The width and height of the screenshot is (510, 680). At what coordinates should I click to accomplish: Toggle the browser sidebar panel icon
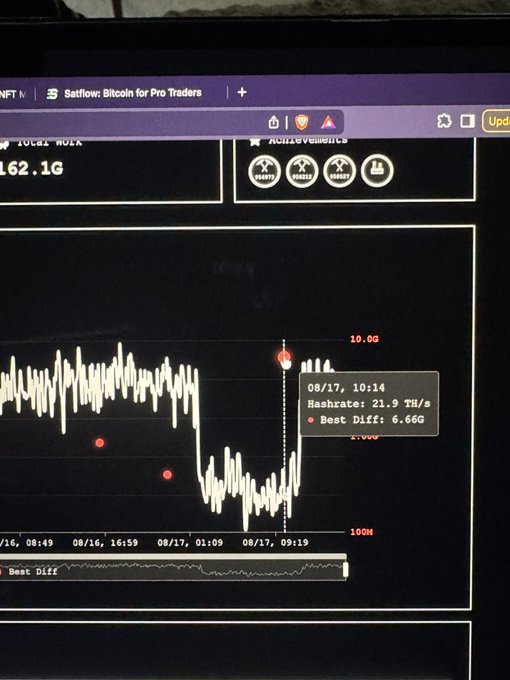coord(467,121)
